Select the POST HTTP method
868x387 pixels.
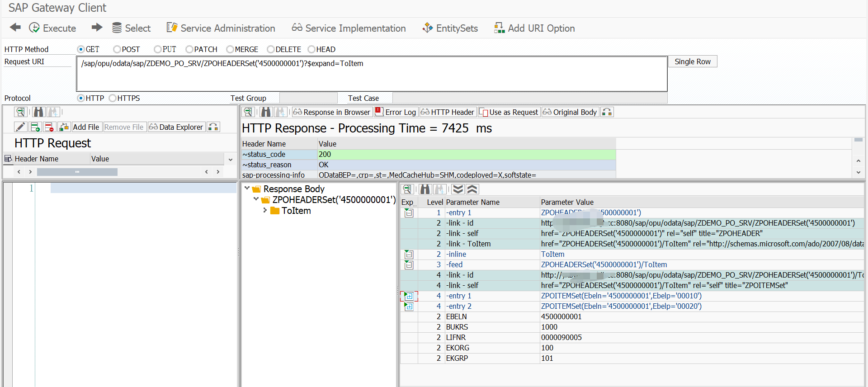tap(117, 49)
